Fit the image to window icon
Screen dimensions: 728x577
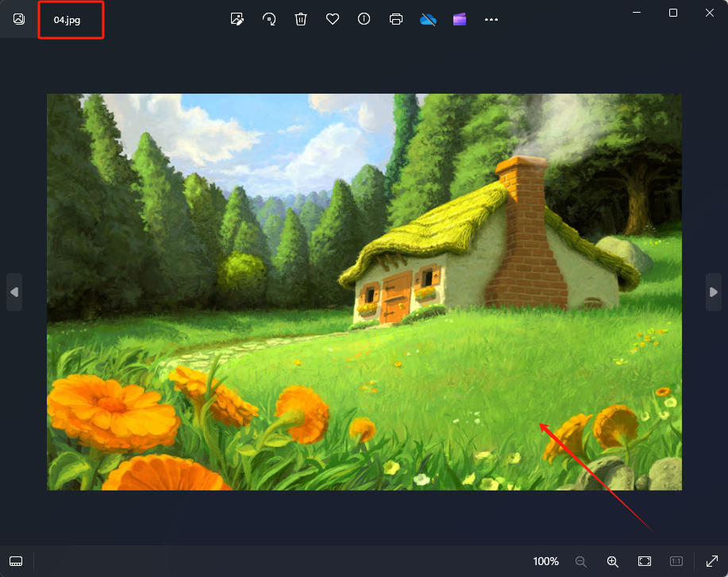click(645, 561)
